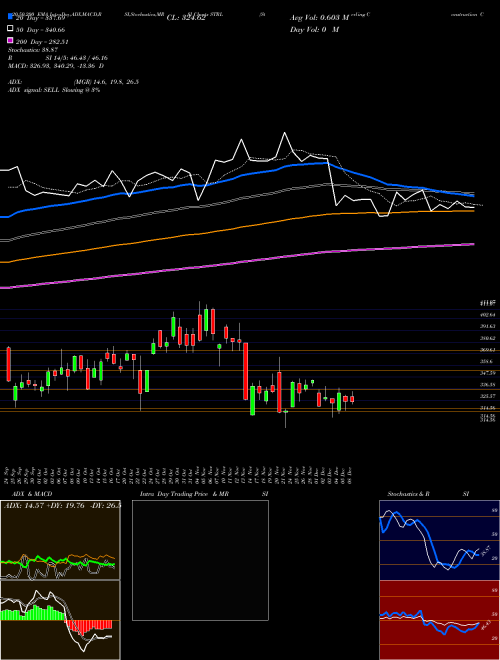Click the 402.64 price axis label
The height and width of the screenshot is (660, 500).
coord(487,315)
